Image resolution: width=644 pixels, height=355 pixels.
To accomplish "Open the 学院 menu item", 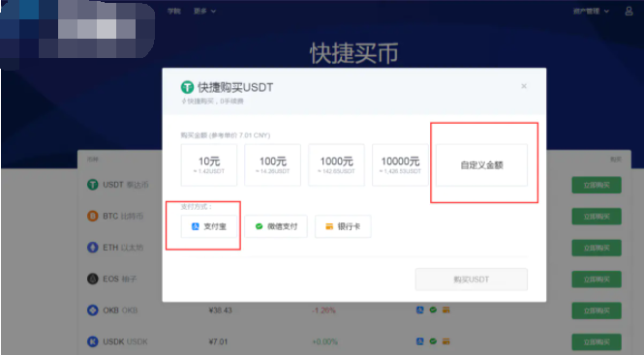I will (x=174, y=11).
